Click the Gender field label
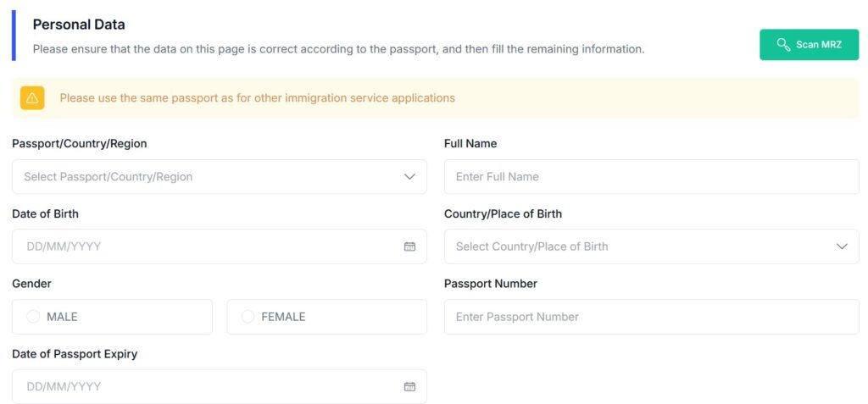The width and height of the screenshot is (868, 404). pyautogui.click(x=31, y=284)
